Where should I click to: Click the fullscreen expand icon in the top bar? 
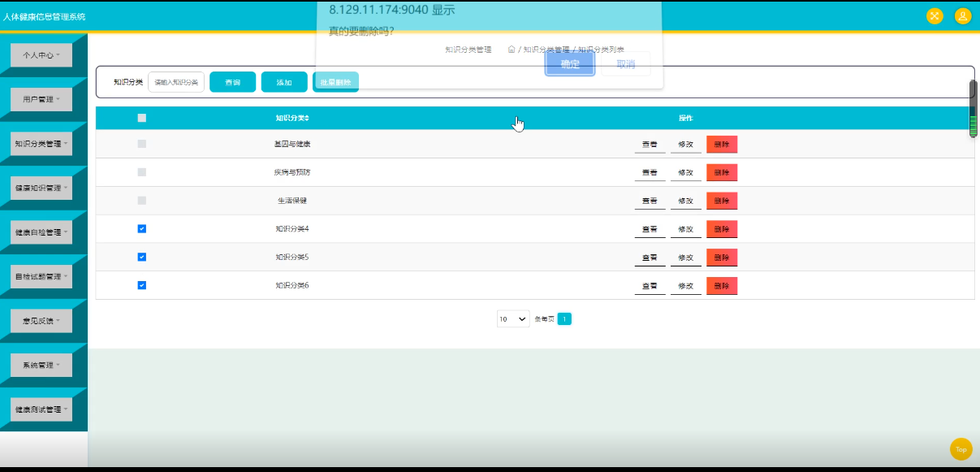click(x=934, y=16)
